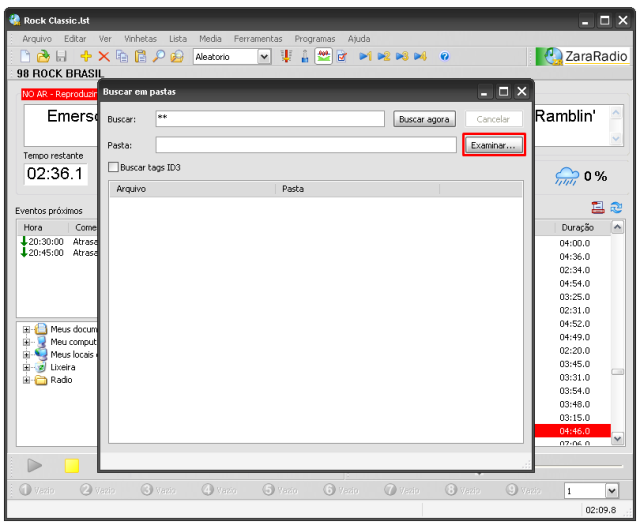This screenshot has width=640, height=525.
Task: Sort results by the Pasta column header
Action: coord(358,189)
